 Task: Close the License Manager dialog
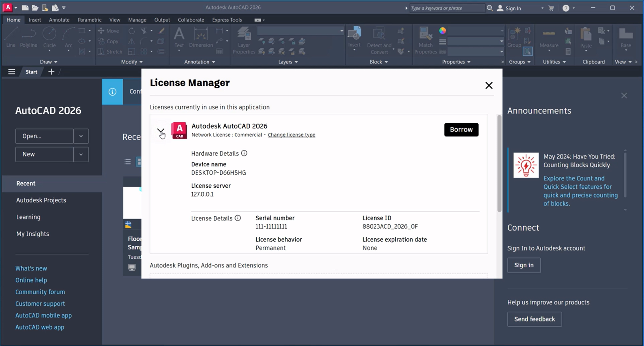(489, 86)
